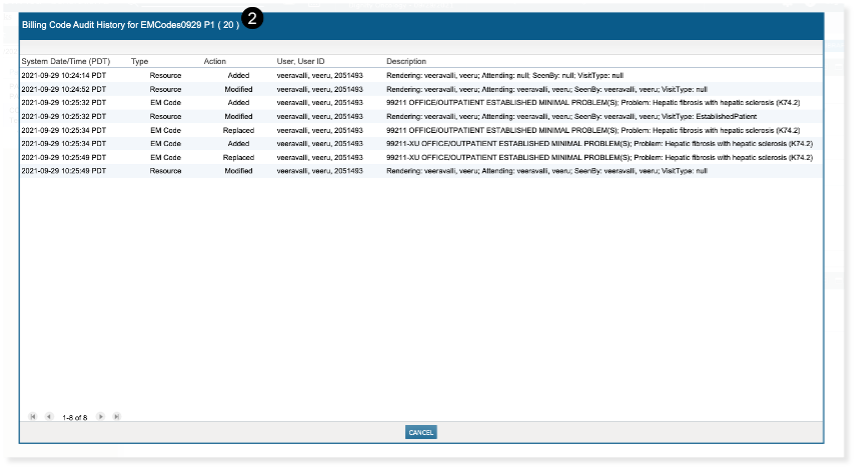Screen dimensions: 858x470
Task: Click the Description column header
Action: 407,62
